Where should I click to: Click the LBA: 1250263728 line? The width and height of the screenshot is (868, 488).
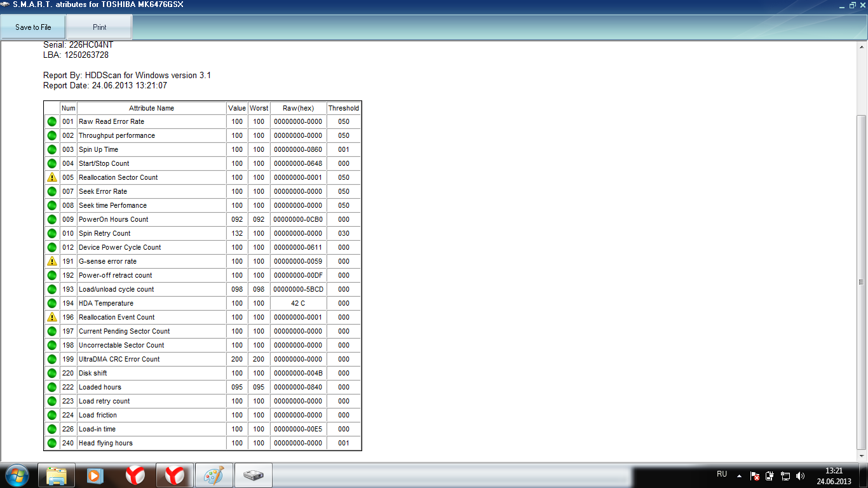(x=76, y=55)
